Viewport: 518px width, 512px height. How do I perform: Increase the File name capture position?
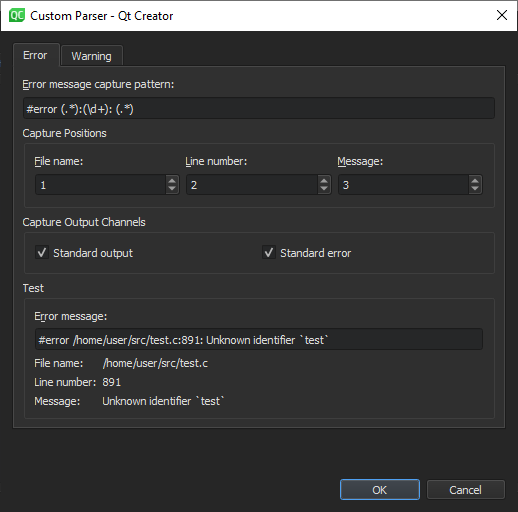(172, 180)
